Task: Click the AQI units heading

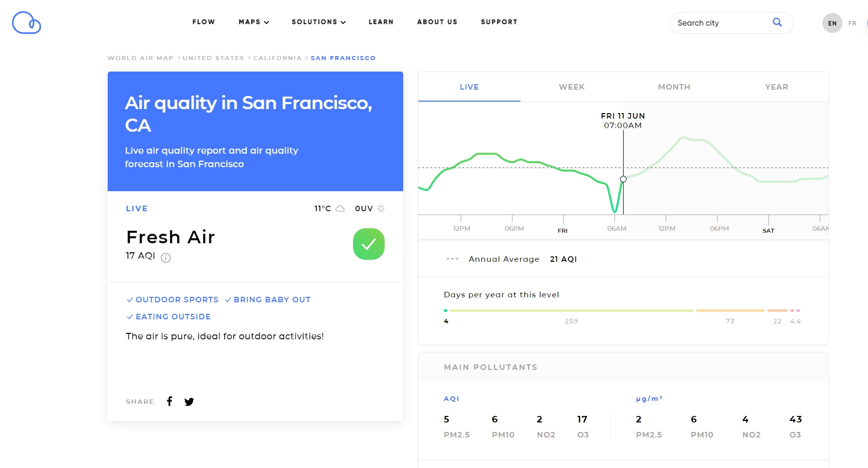Action: click(451, 399)
